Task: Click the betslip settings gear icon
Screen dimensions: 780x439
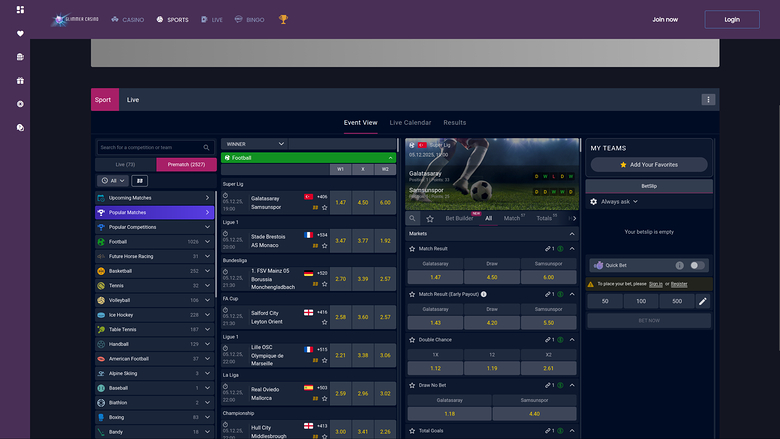Action: (x=593, y=202)
